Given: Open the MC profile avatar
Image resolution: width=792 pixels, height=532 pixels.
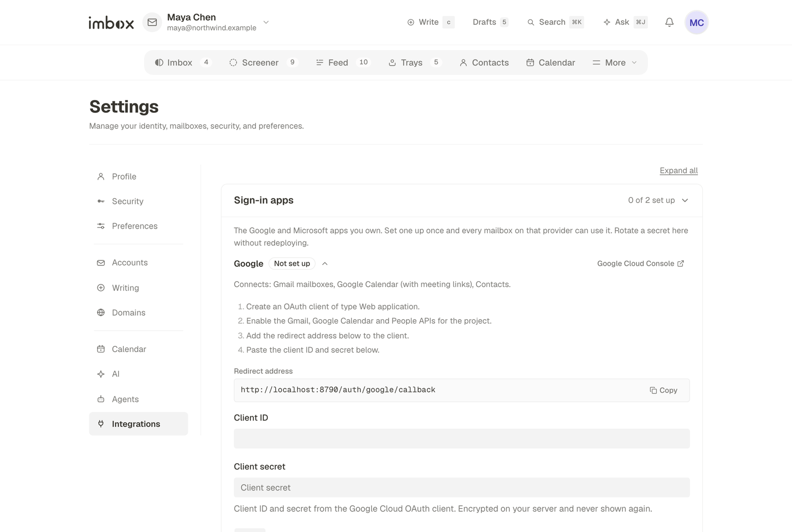Looking at the screenshot, I should coord(696,22).
